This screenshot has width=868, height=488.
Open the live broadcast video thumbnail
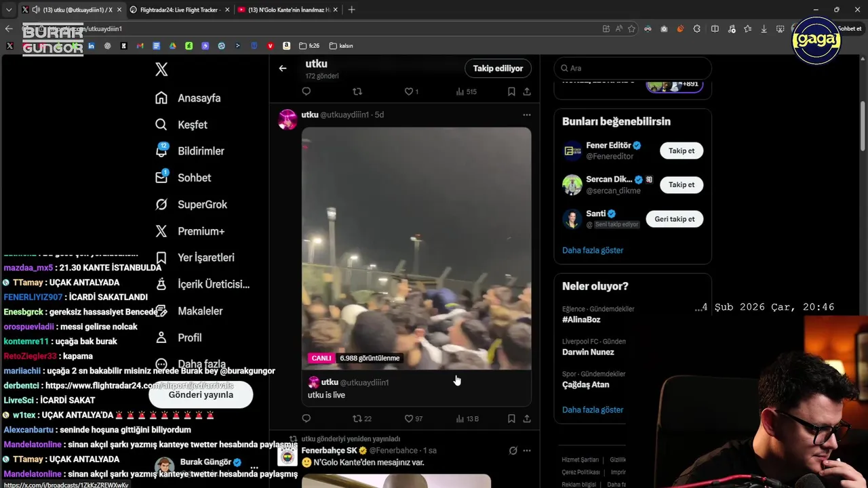416,248
